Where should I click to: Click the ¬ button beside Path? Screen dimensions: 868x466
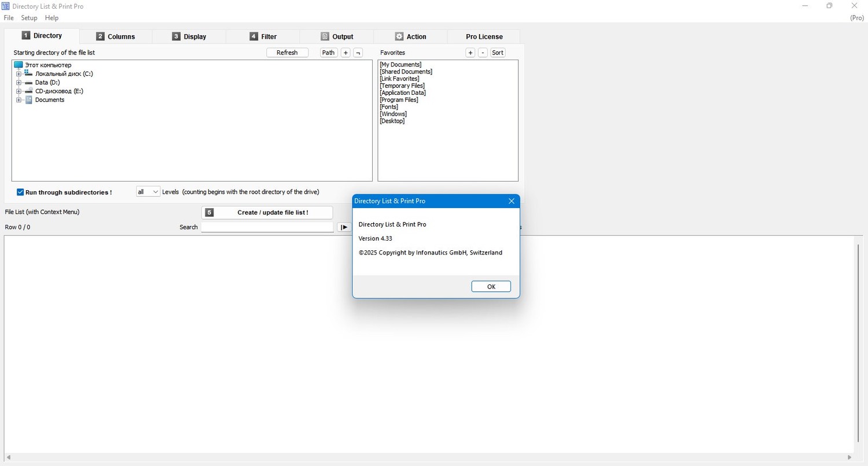[358, 53]
